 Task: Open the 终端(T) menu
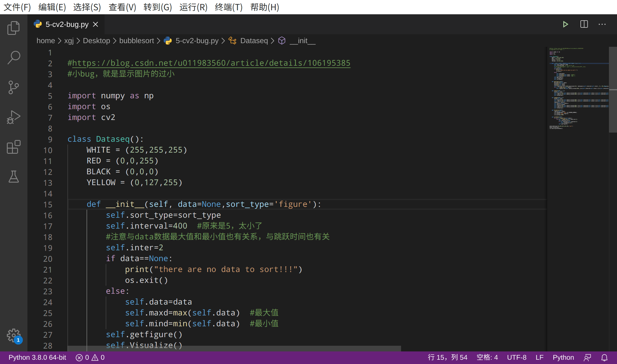tap(228, 7)
